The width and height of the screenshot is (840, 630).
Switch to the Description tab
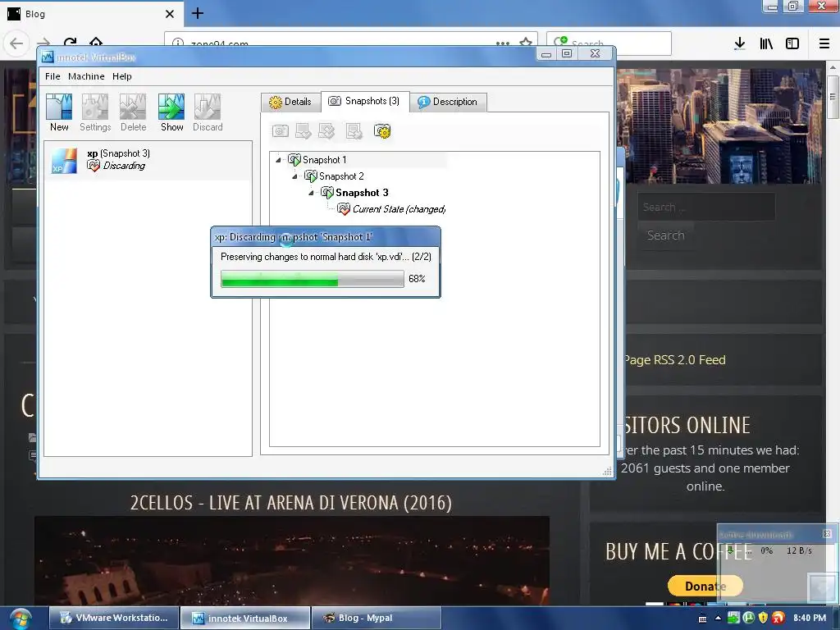[x=448, y=102]
